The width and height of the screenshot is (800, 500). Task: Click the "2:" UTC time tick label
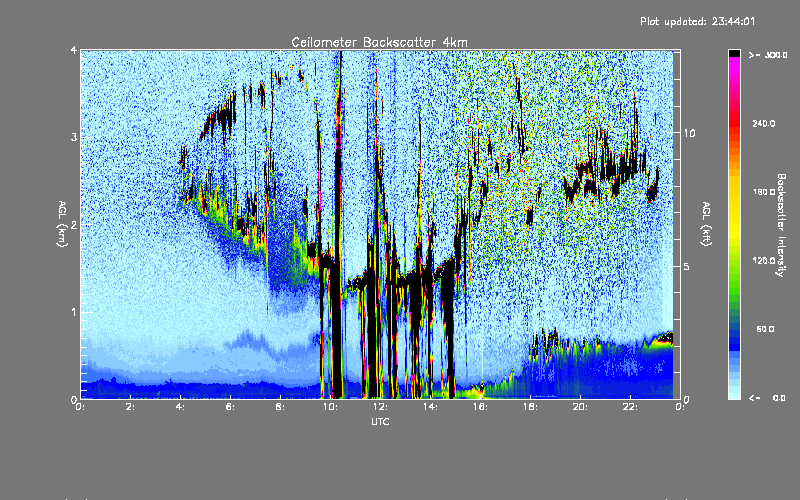coord(130,407)
